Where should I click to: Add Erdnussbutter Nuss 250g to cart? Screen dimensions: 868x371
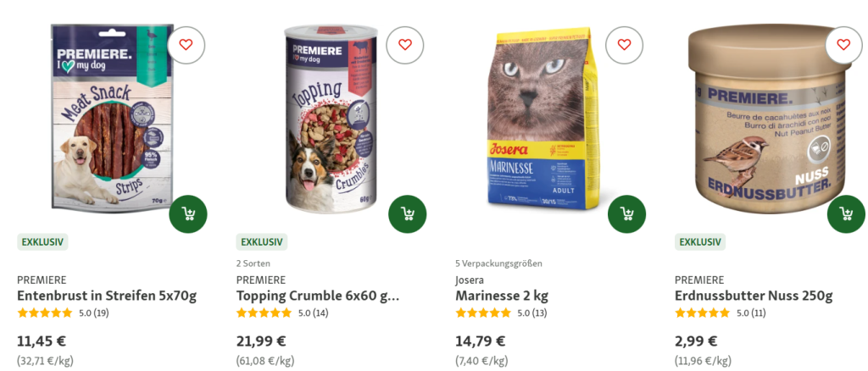tap(846, 214)
